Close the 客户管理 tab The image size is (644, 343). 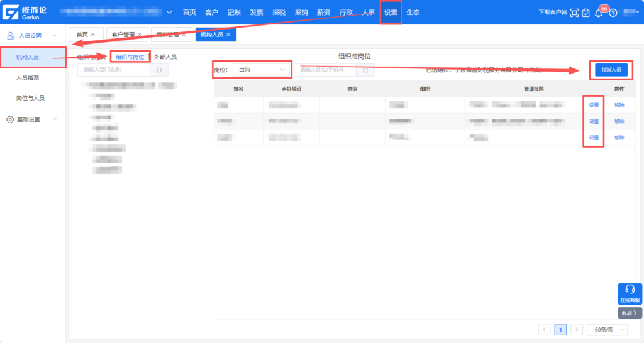pyautogui.click(x=140, y=35)
